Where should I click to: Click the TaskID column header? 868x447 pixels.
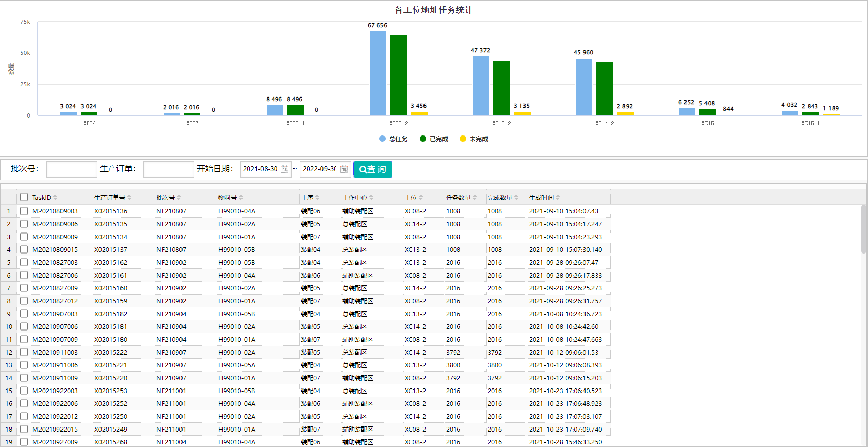[62, 197]
